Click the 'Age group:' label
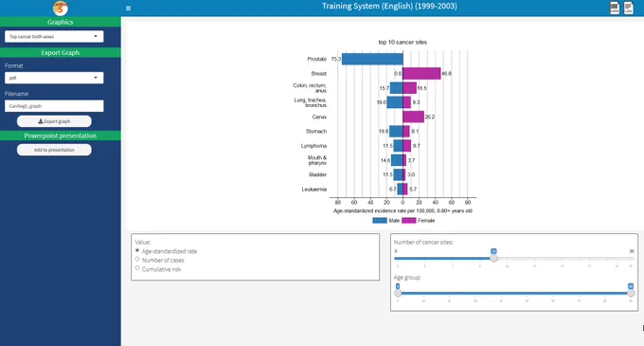Image resolution: width=644 pixels, height=346 pixels. pyautogui.click(x=407, y=278)
